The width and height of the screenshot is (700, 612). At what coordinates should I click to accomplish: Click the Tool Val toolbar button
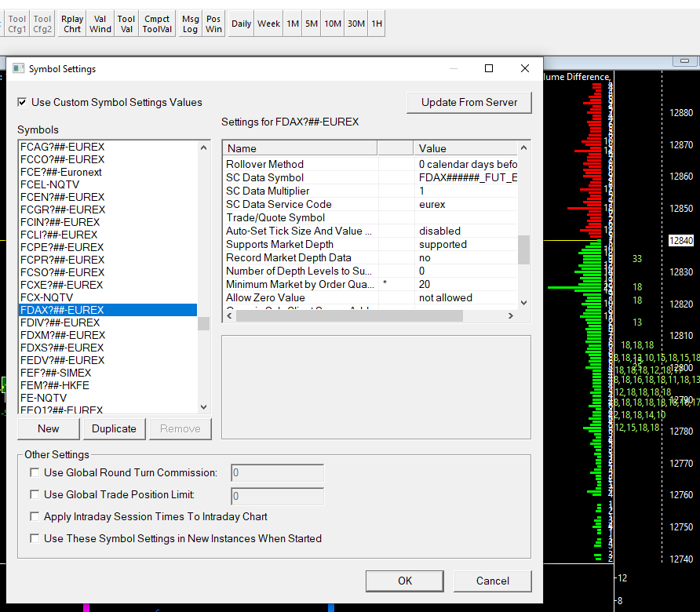126,24
